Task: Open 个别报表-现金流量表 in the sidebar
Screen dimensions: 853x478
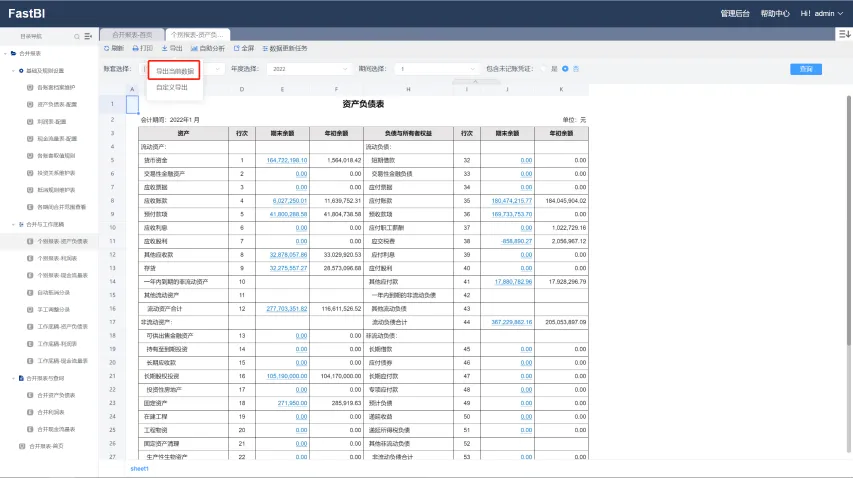Action: pyautogui.click(x=63, y=276)
